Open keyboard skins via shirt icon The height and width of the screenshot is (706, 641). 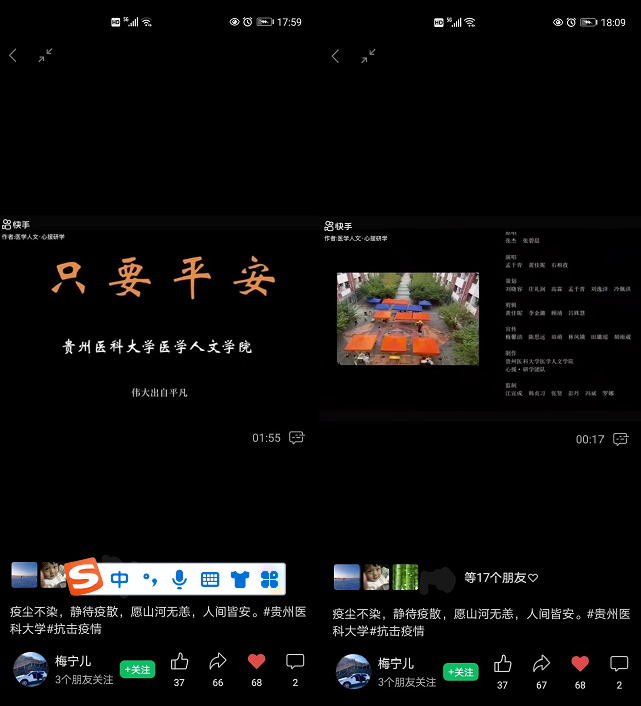point(239,578)
